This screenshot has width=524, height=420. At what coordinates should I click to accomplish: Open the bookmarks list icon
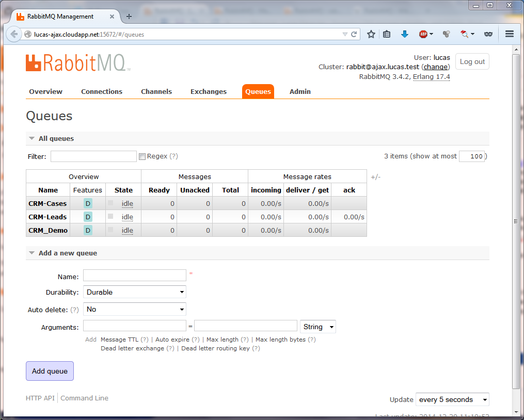click(x=387, y=34)
